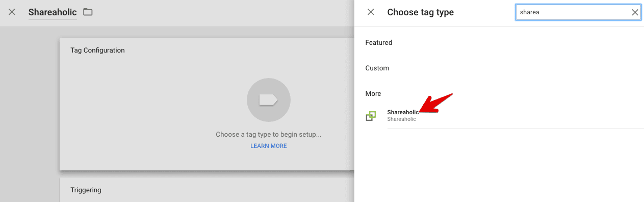Click the More section heading
Screen dimensions: 644x202
[x=373, y=94]
